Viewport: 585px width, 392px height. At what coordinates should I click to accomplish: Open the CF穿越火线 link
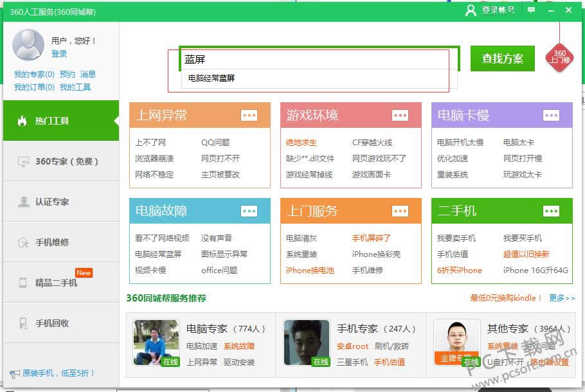372,143
